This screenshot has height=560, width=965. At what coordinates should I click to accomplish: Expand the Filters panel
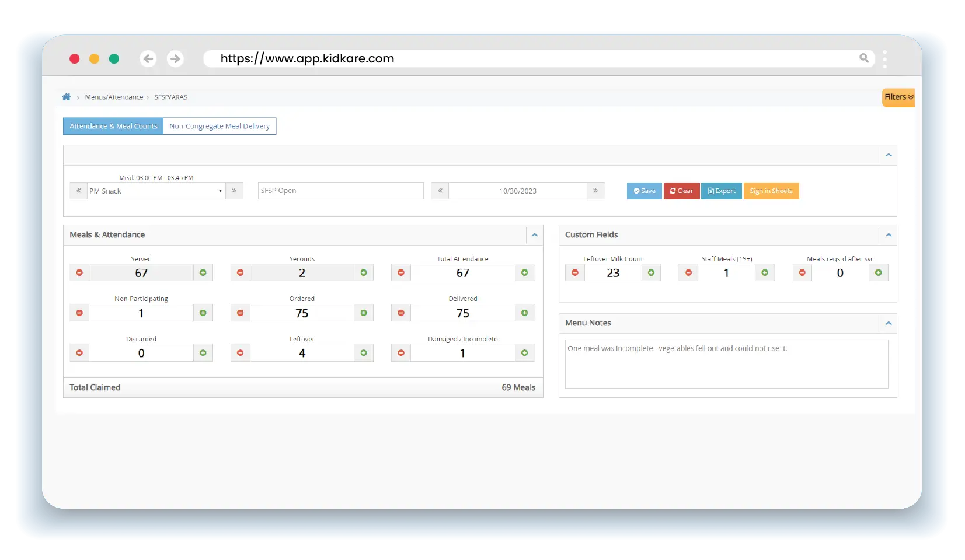[898, 97]
